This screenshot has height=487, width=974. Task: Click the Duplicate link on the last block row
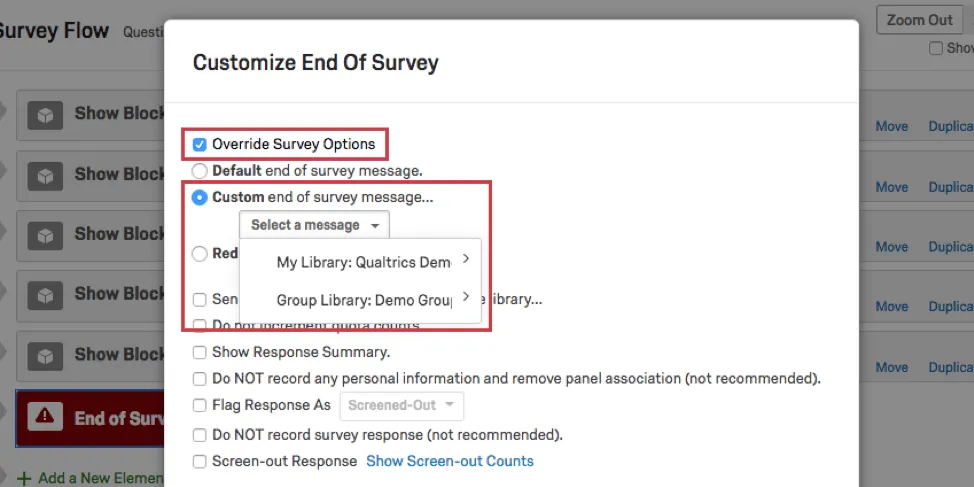point(950,367)
